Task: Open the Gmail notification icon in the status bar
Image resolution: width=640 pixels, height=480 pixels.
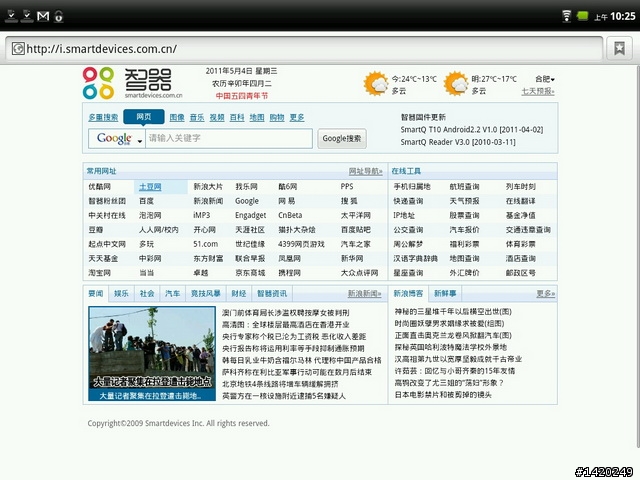Action: coord(43,16)
